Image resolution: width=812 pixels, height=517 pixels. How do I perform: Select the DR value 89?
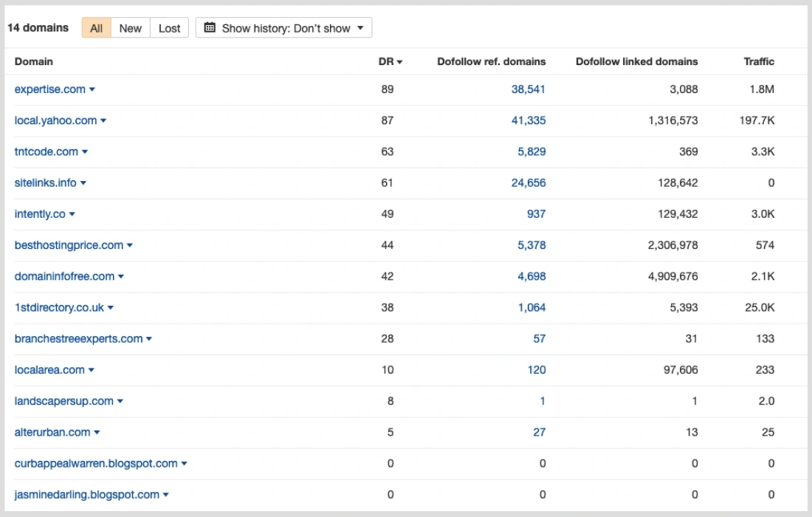pos(388,89)
